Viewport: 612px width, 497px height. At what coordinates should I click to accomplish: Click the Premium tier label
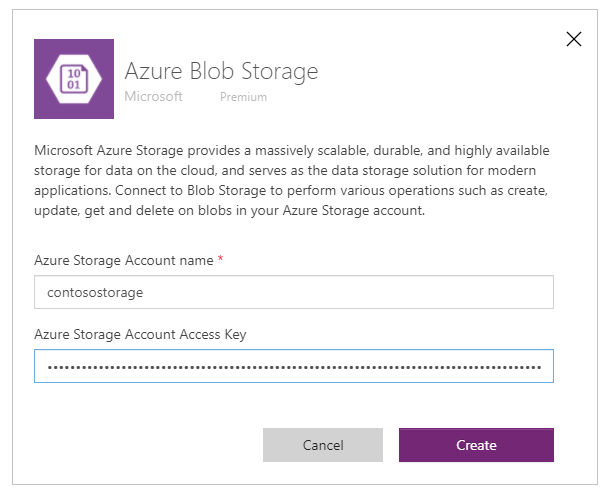244,97
